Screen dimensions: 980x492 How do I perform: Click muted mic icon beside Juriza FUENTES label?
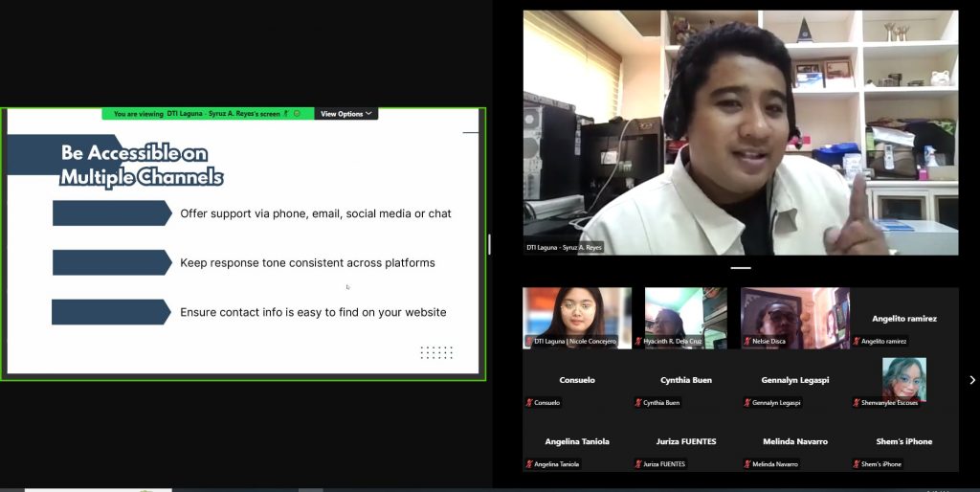pos(638,464)
